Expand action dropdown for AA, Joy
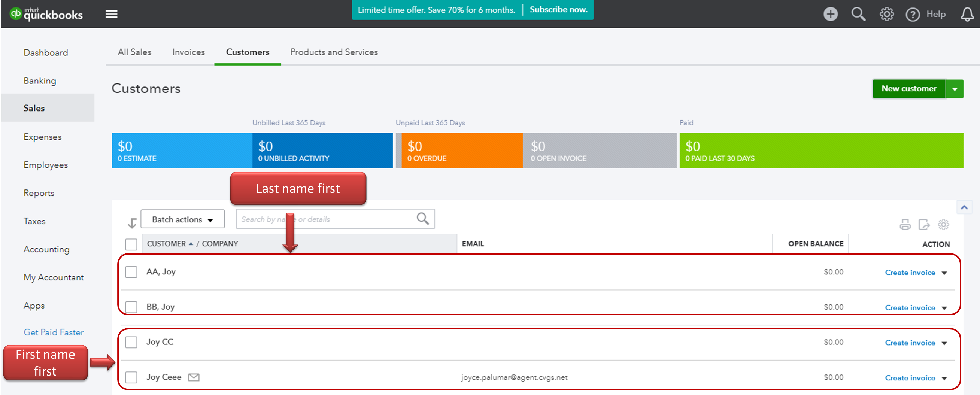The height and width of the screenshot is (395, 980). pos(944,273)
